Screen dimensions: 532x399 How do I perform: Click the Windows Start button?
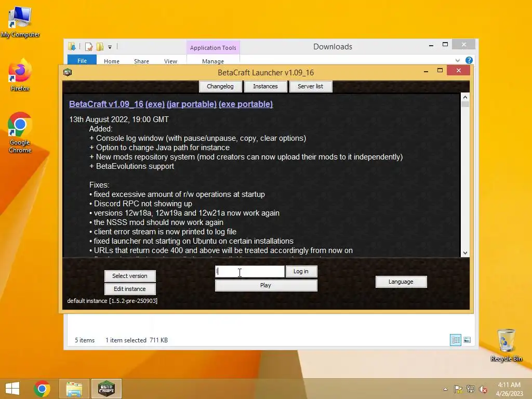tap(12, 389)
